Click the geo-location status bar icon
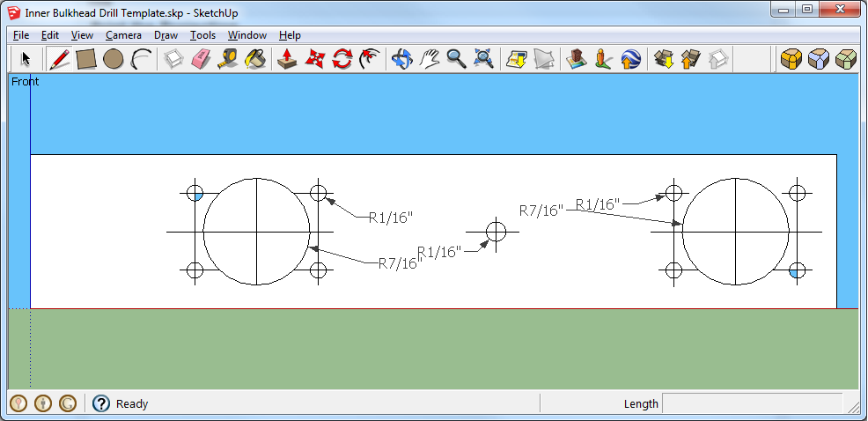 18,403
